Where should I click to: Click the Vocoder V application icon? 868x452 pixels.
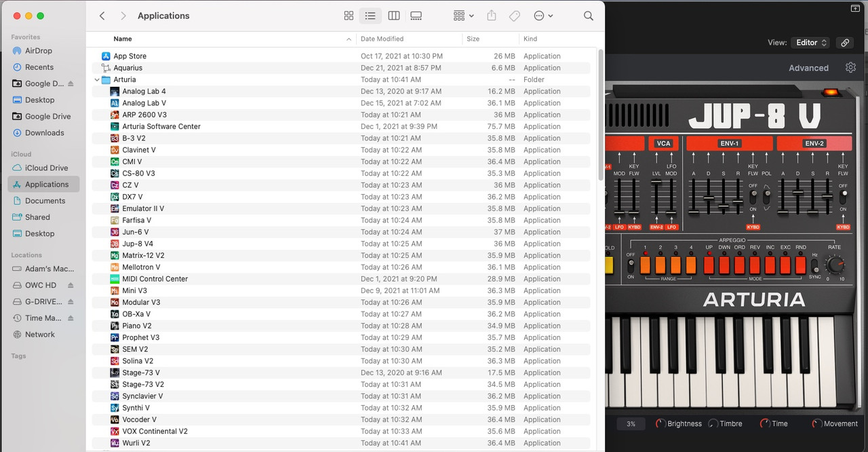tap(115, 419)
